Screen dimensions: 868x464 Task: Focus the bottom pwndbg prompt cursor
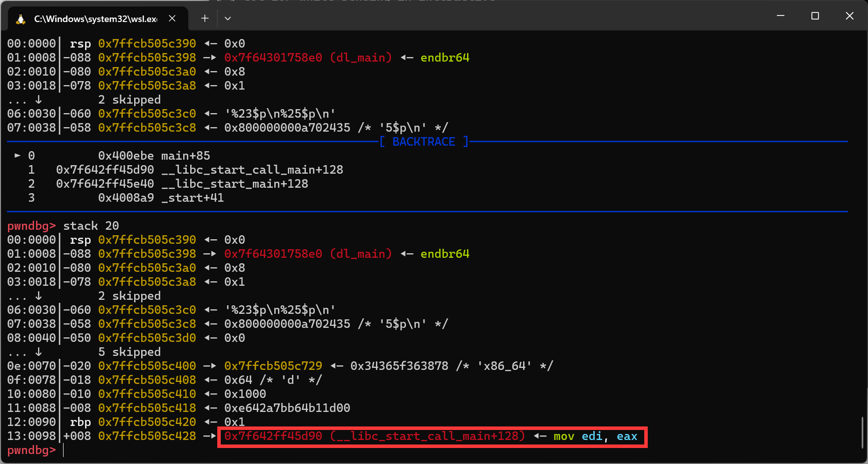tap(64, 450)
